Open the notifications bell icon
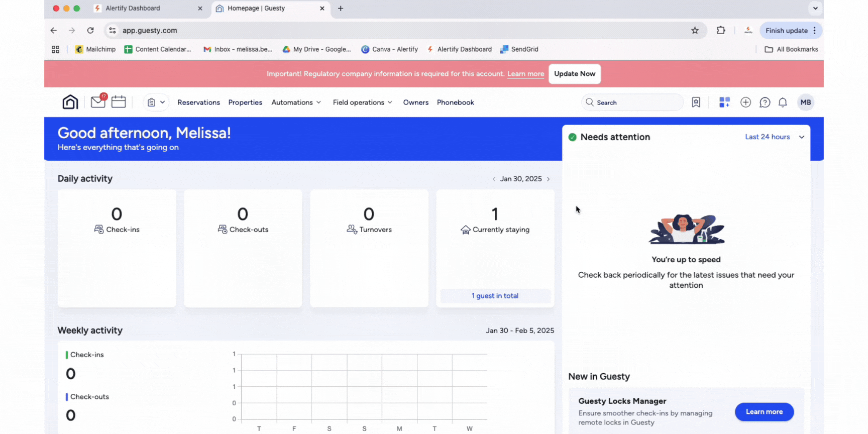868x434 pixels. coord(783,102)
